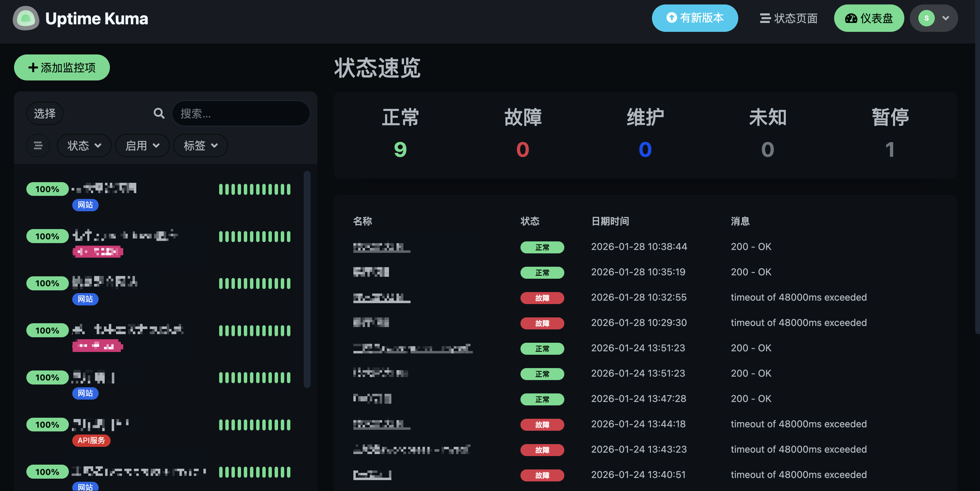
Task: Click 添加监控项 add monitor button
Action: tap(62, 68)
